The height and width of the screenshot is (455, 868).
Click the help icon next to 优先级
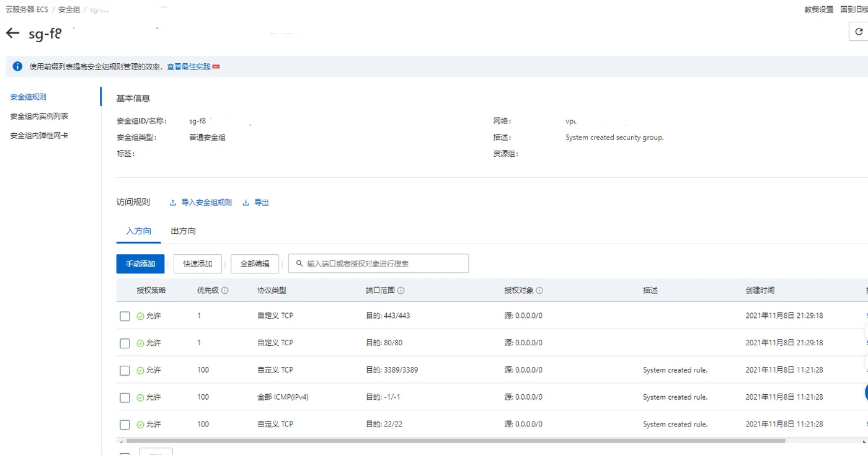point(225,291)
